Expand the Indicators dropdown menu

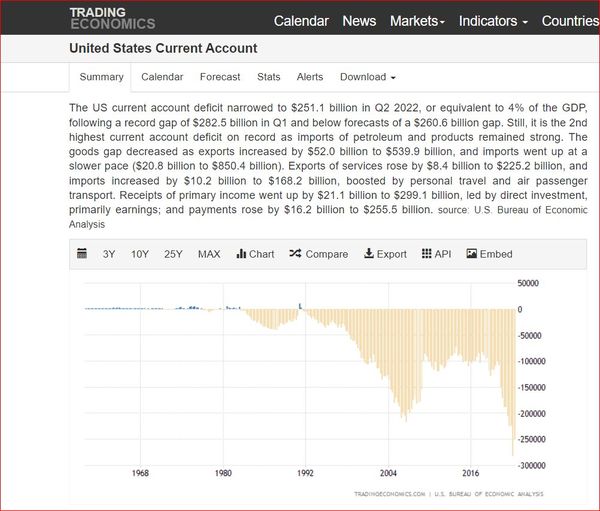(x=493, y=21)
